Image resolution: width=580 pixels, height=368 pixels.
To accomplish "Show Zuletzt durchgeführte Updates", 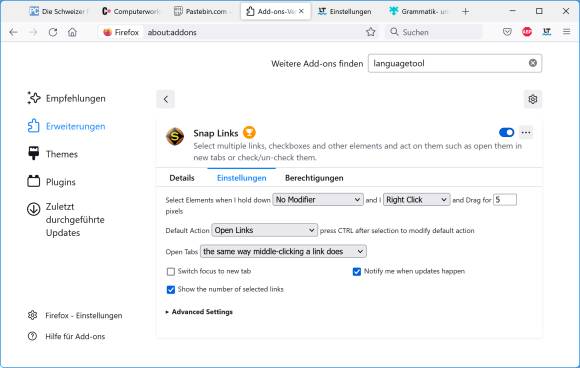I will tap(66, 219).
